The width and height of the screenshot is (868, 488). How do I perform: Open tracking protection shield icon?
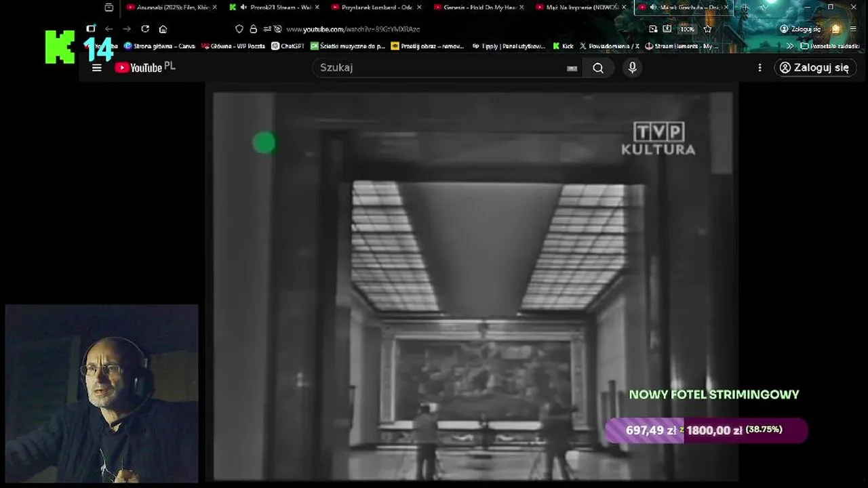tap(239, 29)
